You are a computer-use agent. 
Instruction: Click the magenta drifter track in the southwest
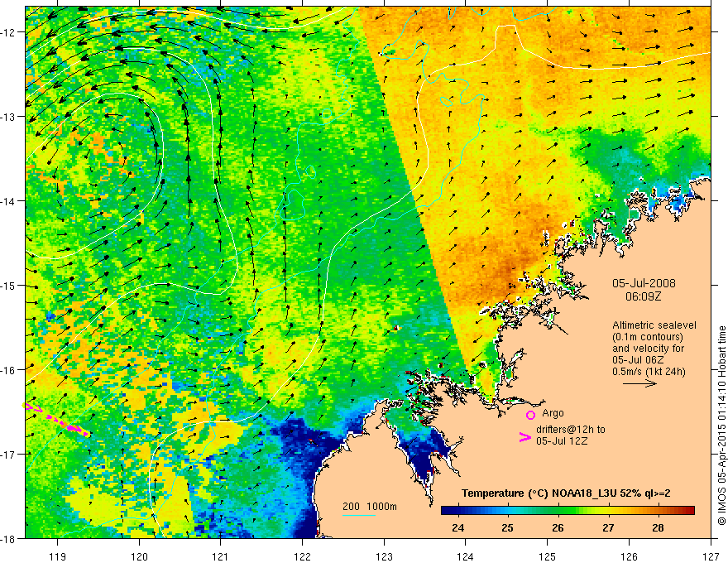(55, 420)
